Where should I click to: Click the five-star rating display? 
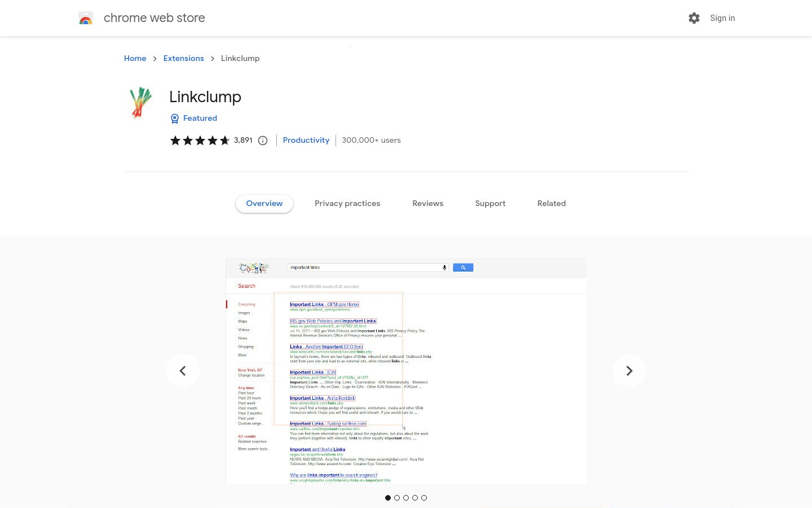pyautogui.click(x=200, y=141)
